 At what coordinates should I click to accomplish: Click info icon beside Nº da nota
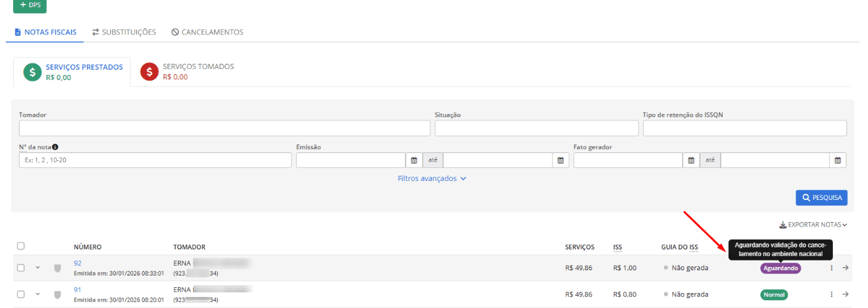[x=55, y=147]
